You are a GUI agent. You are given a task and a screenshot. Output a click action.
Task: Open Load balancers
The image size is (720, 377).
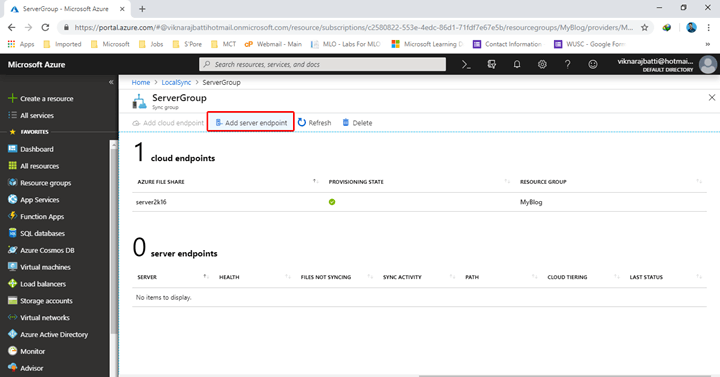(37, 284)
